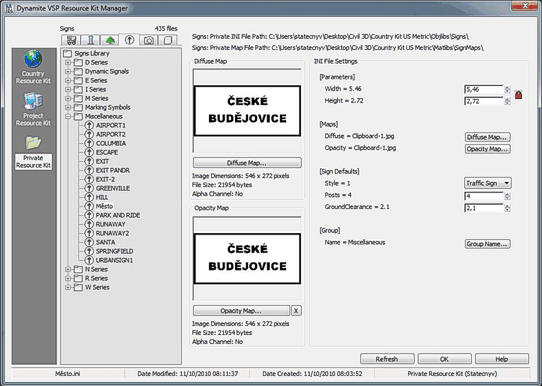
Task: Select the Město sign icon
Action: (x=89, y=206)
